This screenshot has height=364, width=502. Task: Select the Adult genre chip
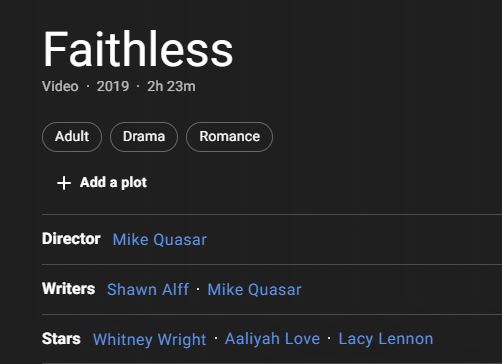pyautogui.click(x=72, y=137)
